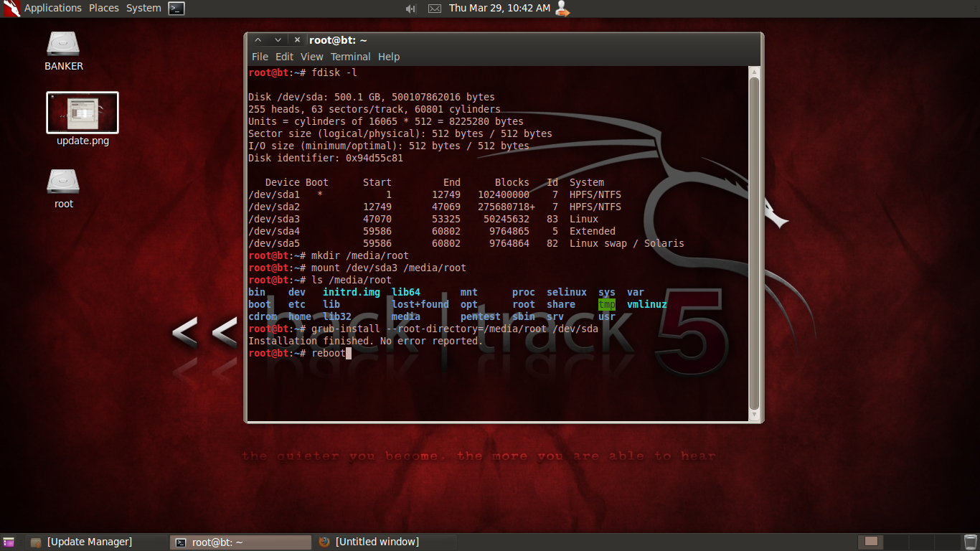Click 'pentest' in the ls listing
Viewport: 980px width, 551px height.
[481, 316]
